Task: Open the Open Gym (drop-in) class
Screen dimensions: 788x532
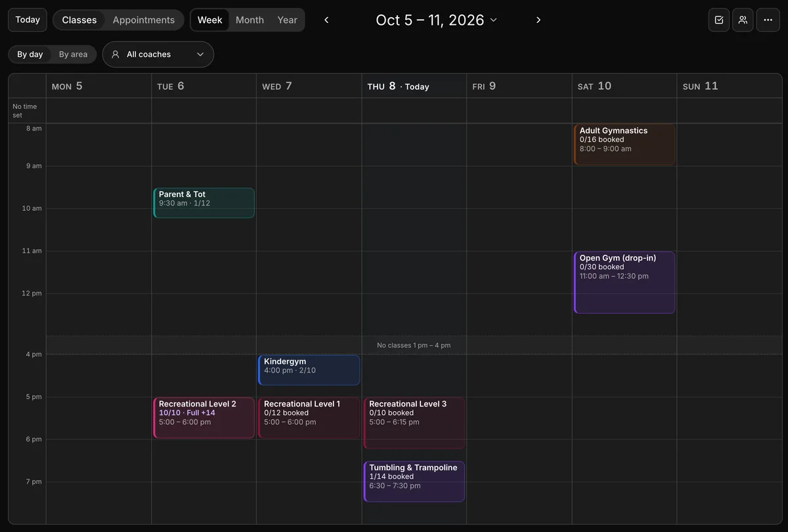Action: click(x=624, y=282)
